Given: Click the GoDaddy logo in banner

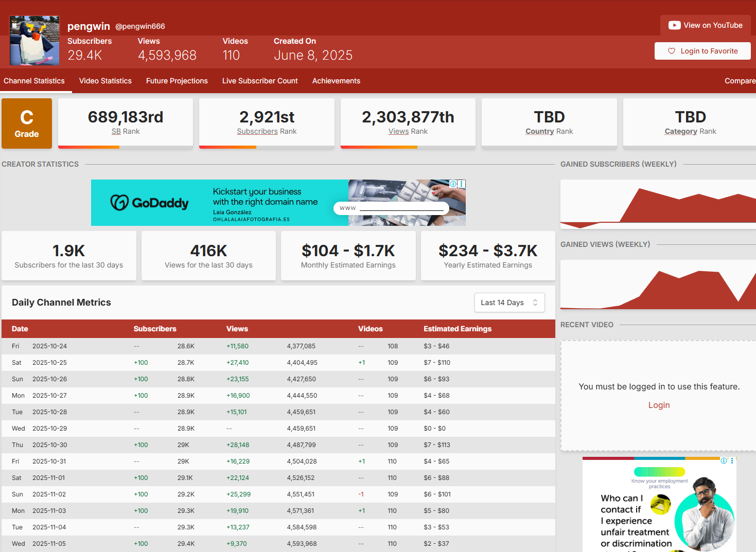Looking at the screenshot, I should point(150,203).
